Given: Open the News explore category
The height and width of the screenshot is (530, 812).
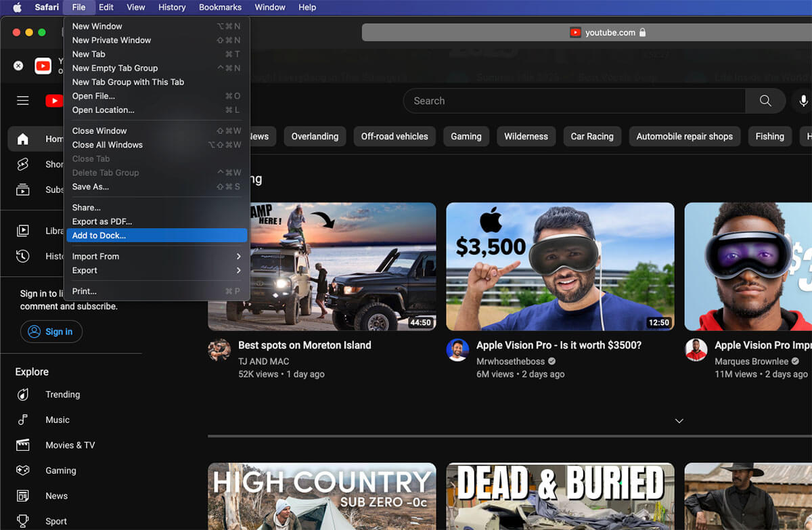Looking at the screenshot, I should pos(56,495).
